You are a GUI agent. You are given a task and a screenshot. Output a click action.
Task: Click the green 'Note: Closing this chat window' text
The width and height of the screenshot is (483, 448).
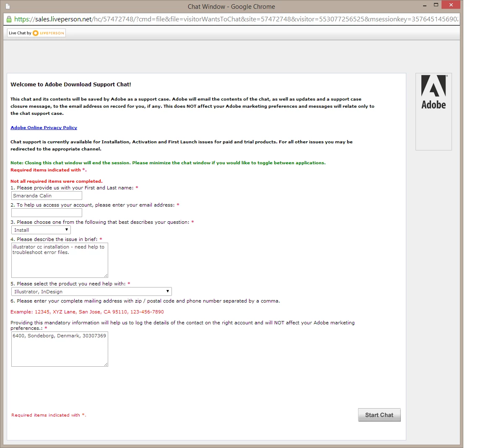168,163
